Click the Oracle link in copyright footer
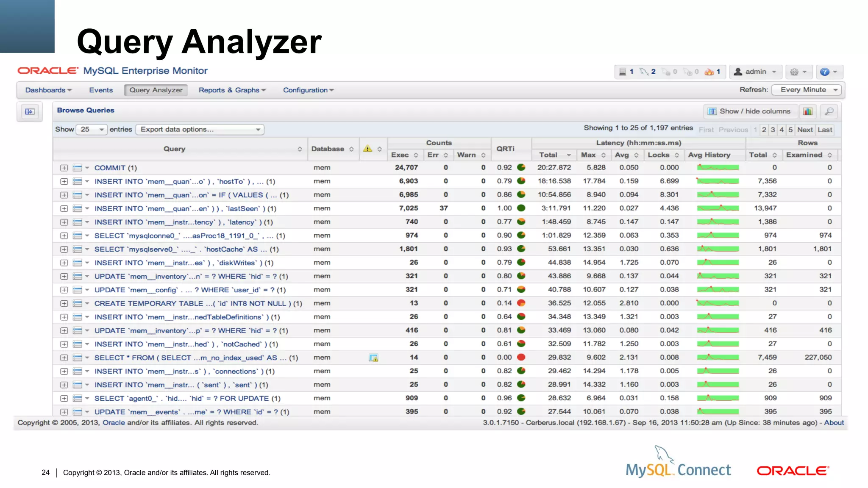The width and height of the screenshot is (868, 488). [114, 423]
